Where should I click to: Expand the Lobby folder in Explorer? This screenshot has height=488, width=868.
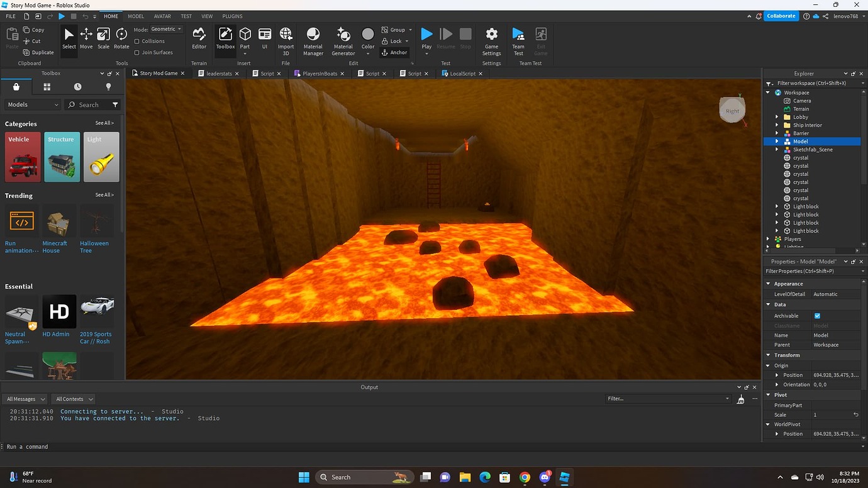[777, 117]
